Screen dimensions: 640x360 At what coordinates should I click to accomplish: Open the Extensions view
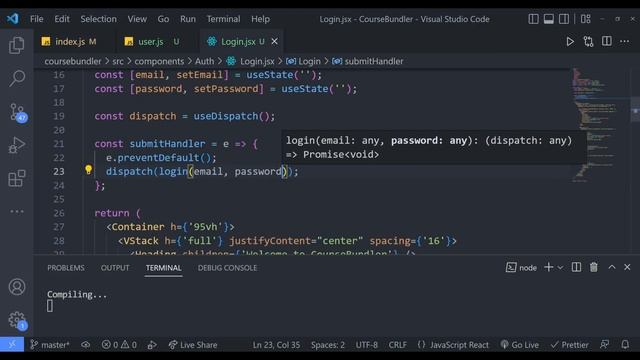point(16,178)
